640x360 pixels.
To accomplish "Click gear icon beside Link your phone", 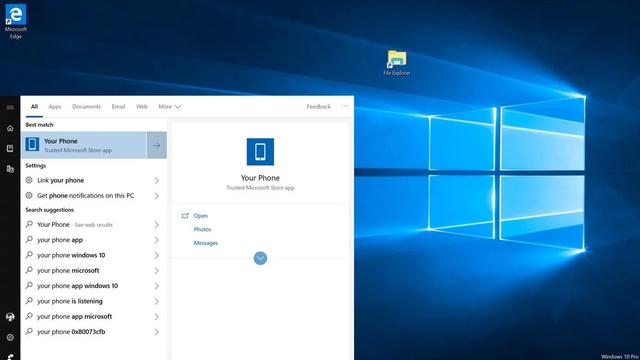I will 29,180.
